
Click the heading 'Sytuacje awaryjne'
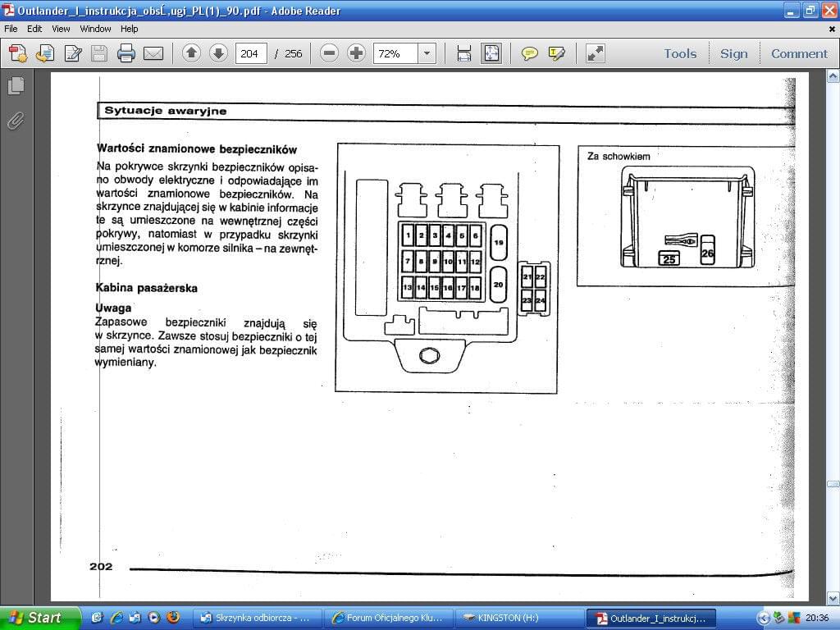(x=166, y=111)
